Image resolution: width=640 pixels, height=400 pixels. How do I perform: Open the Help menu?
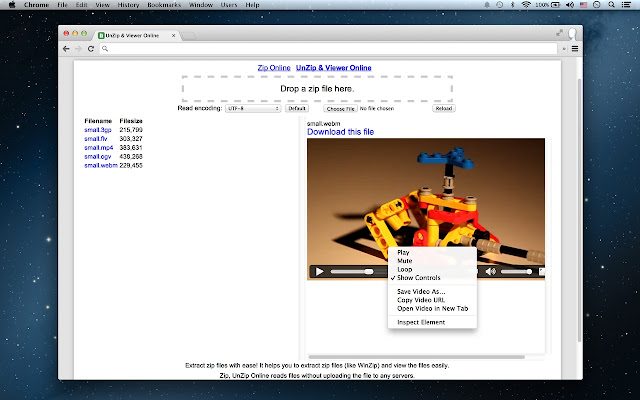(x=252, y=5)
